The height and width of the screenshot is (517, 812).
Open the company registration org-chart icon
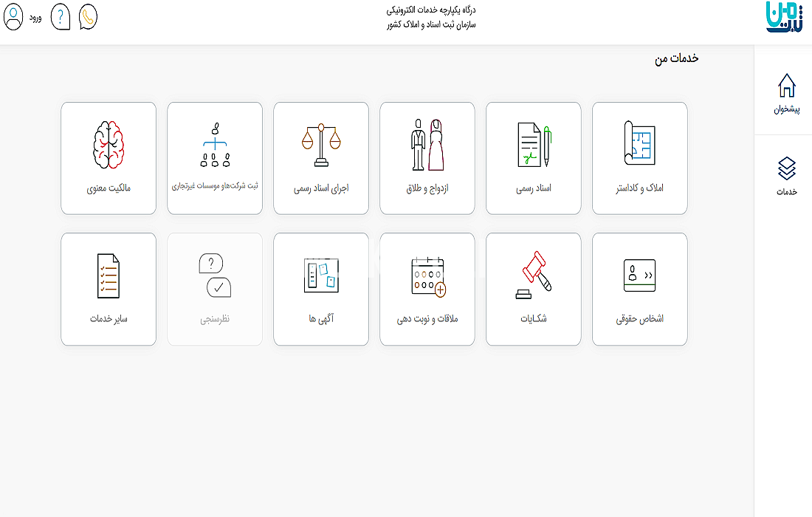(x=215, y=145)
